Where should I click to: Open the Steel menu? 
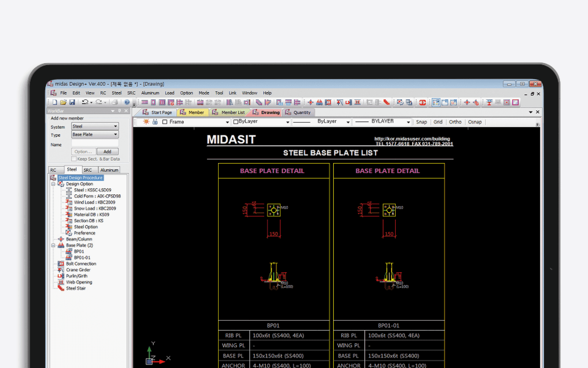(x=116, y=93)
